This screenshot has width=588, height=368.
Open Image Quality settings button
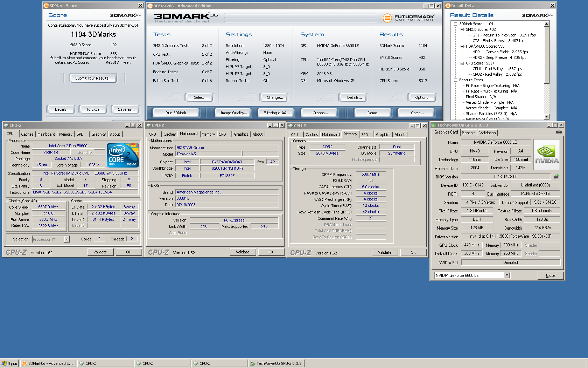tap(233, 113)
